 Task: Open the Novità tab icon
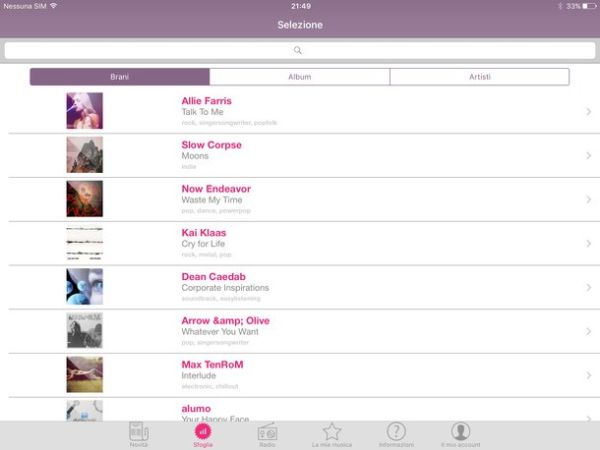click(x=139, y=432)
